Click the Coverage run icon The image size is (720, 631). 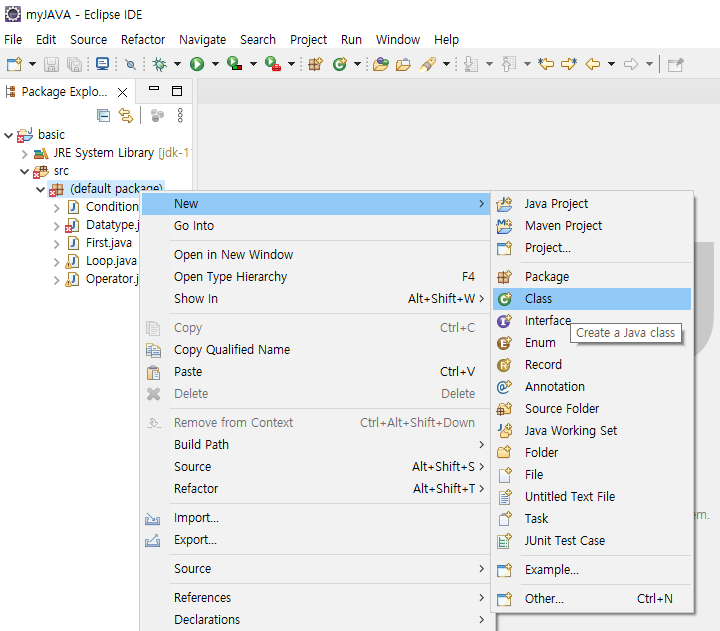point(235,64)
